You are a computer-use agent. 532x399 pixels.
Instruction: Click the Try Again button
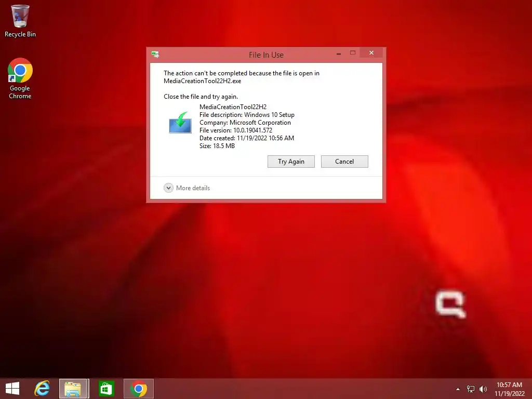click(x=291, y=162)
